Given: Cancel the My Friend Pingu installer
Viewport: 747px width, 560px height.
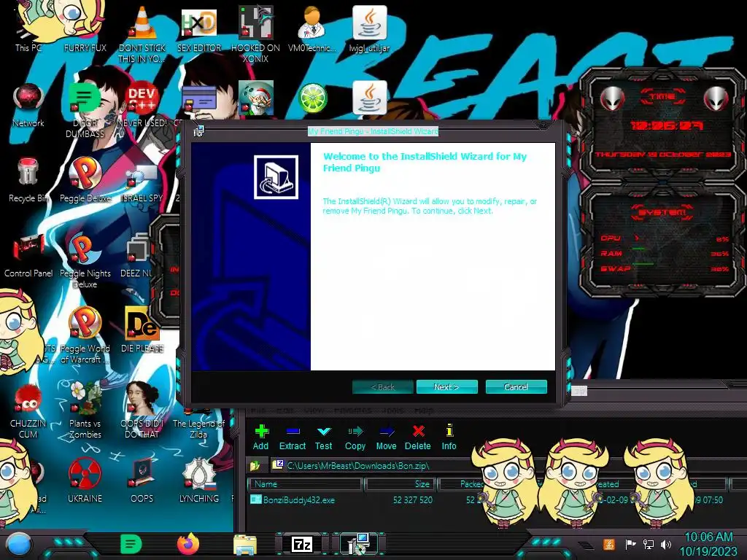Looking at the screenshot, I should (x=516, y=387).
